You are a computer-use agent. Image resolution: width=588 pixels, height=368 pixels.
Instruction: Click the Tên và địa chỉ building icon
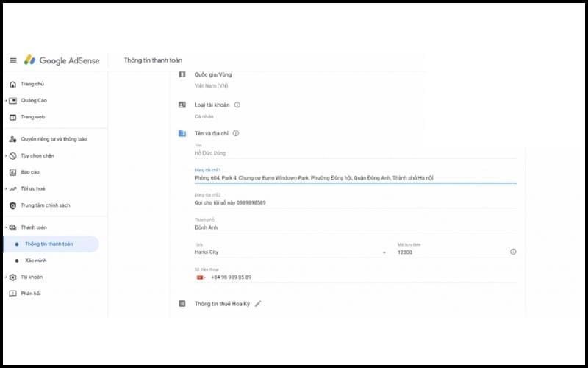click(x=182, y=133)
